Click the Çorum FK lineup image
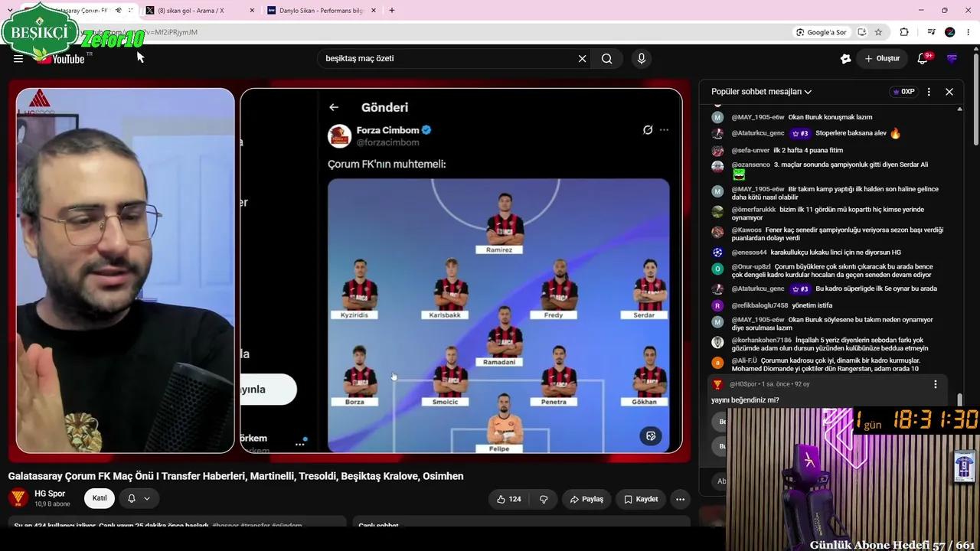Image resolution: width=980 pixels, height=551 pixels. pyautogui.click(x=498, y=315)
